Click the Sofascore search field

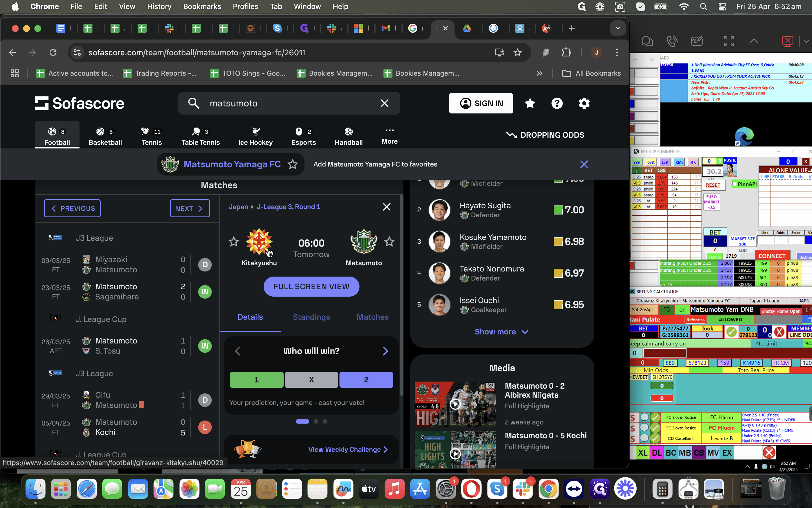[289, 104]
